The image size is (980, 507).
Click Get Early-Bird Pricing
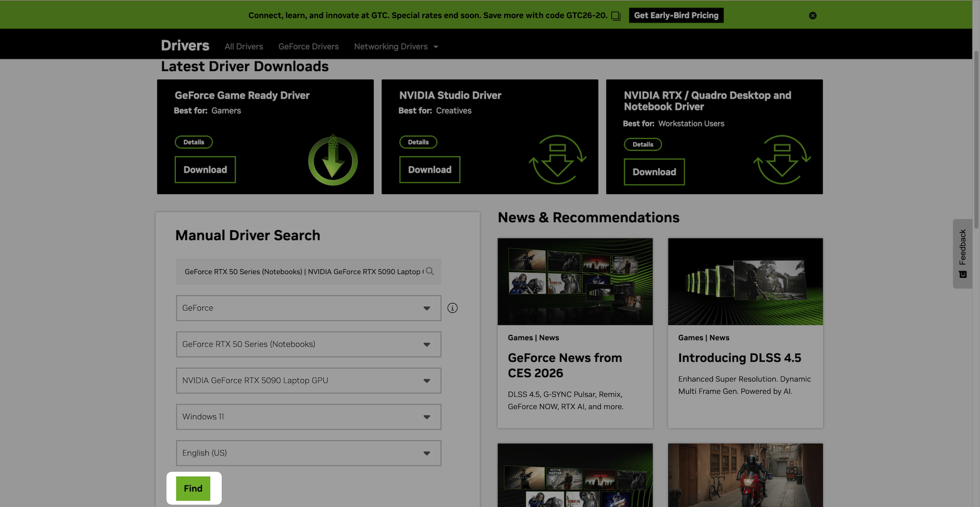pyautogui.click(x=676, y=15)
